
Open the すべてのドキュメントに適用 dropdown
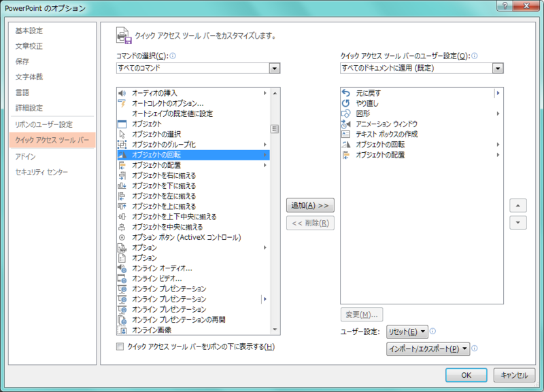(498, 69)
